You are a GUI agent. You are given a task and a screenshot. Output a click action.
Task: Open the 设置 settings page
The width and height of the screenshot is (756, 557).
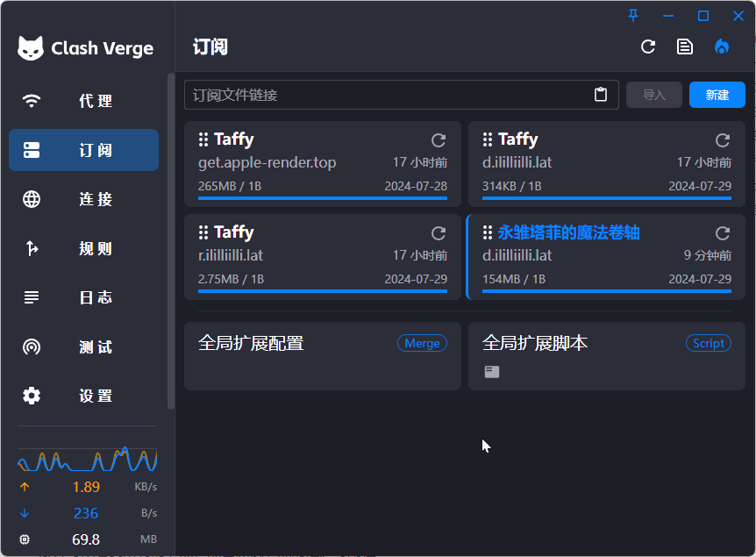tap(84, 396)
